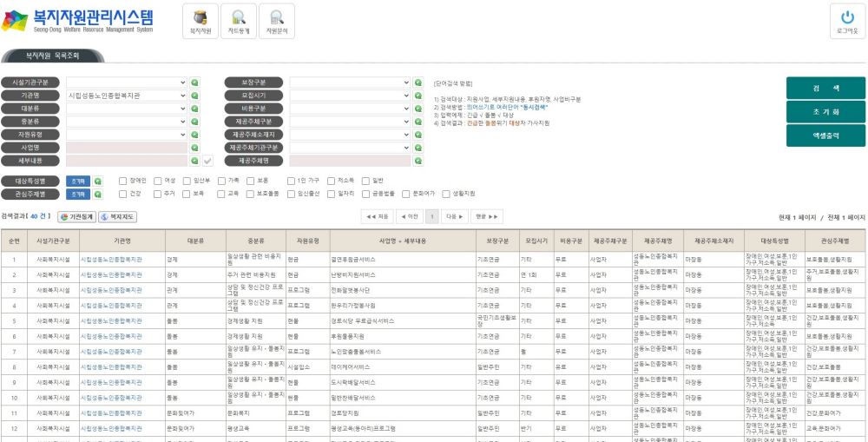Screen dimensions: 868x442
Task: Open the 자원통계 statistics icon
Action: [x=239, y=21]
